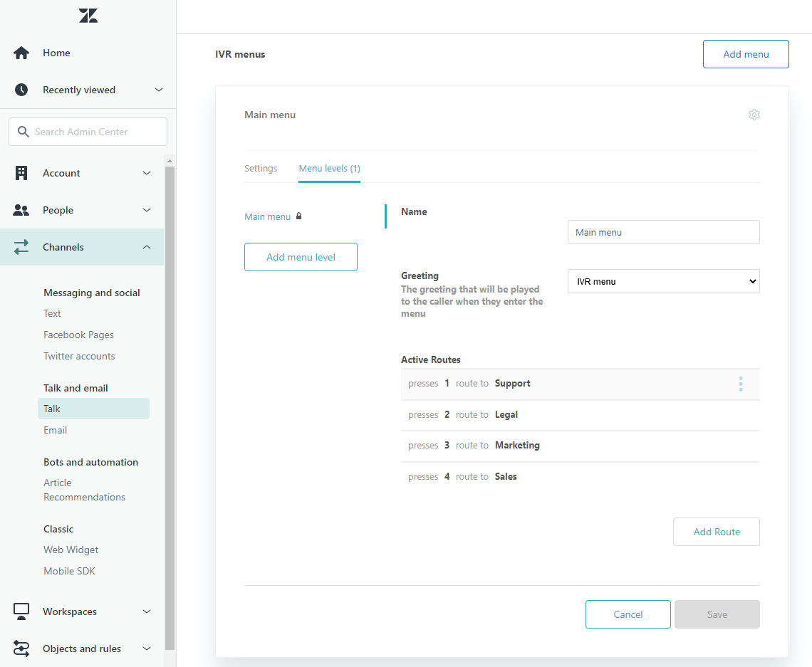Click the People group icon

(21, 210)
